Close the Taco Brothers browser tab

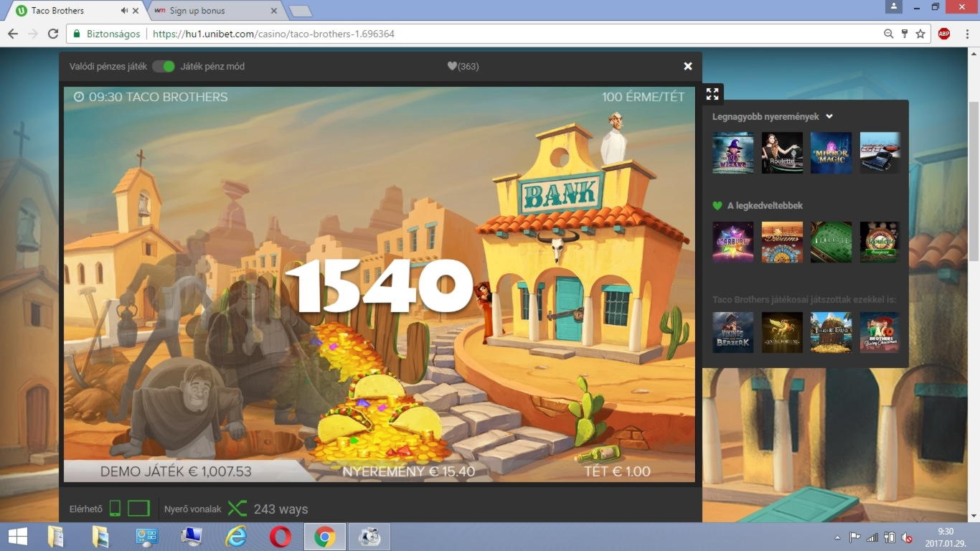click(136, 11)
